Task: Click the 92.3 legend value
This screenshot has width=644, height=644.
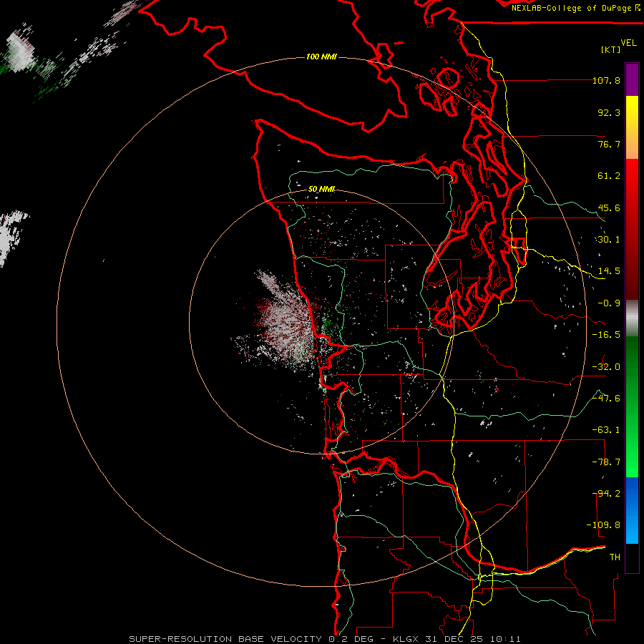Action: [609, 112]
